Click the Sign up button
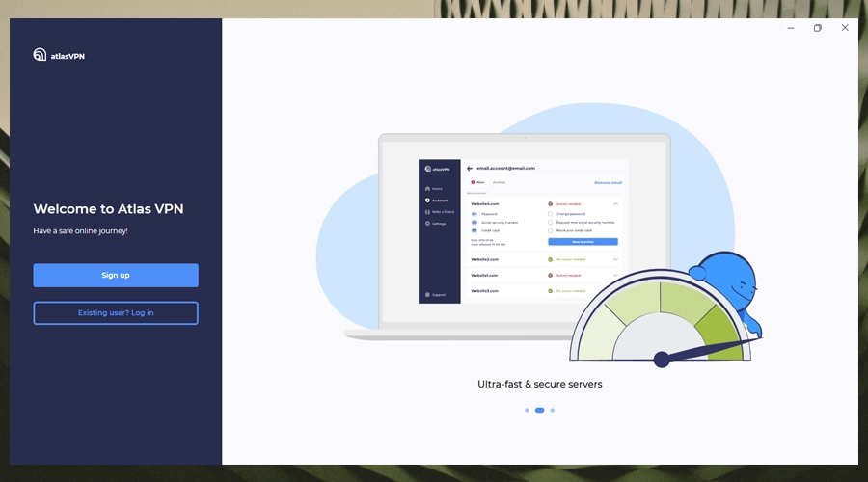 coord(116,275)
